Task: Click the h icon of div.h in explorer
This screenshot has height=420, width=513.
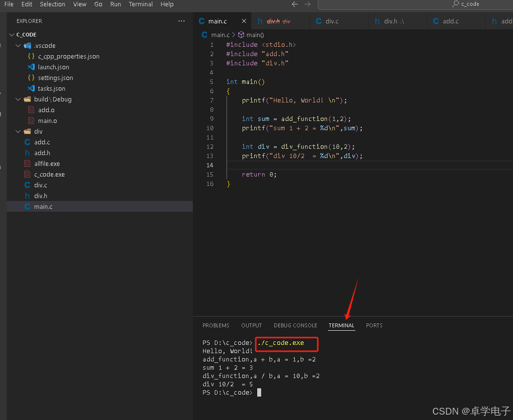Action: (27, 196)
